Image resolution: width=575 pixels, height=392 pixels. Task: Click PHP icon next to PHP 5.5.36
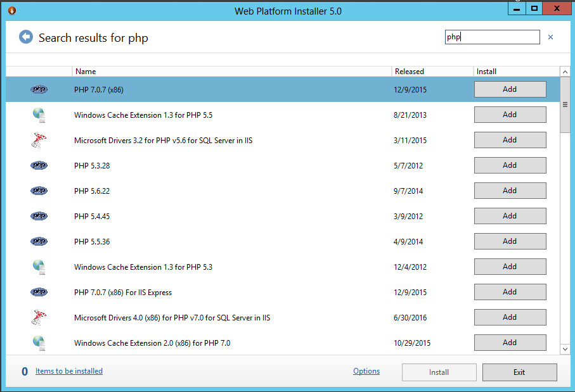tap(39, 241)
